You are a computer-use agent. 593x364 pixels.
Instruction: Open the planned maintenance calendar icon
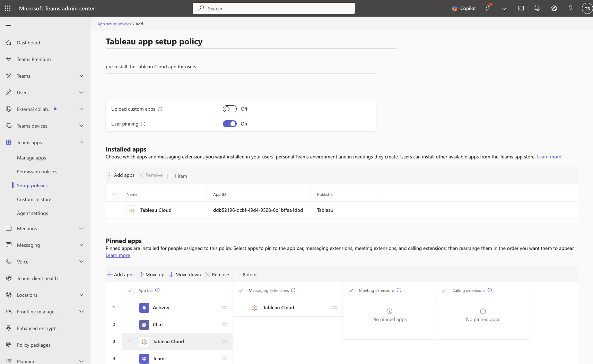pyautogui.click(x=537, y=8)
